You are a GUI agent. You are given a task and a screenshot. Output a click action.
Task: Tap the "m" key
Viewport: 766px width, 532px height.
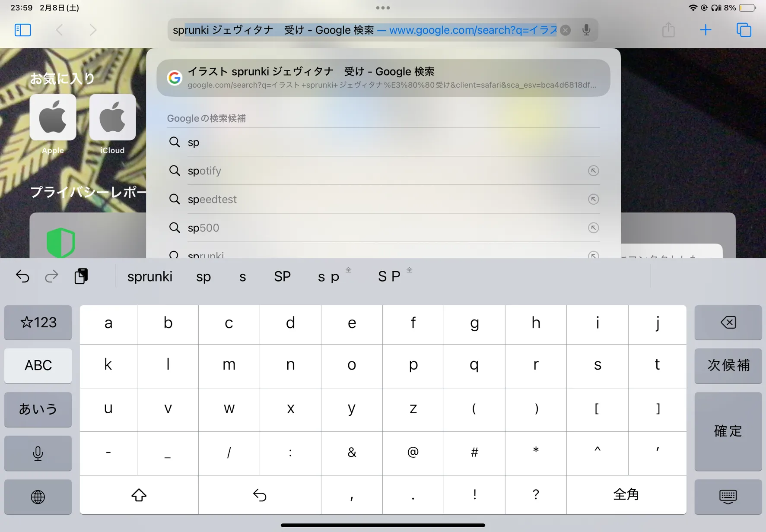[229, 366]
